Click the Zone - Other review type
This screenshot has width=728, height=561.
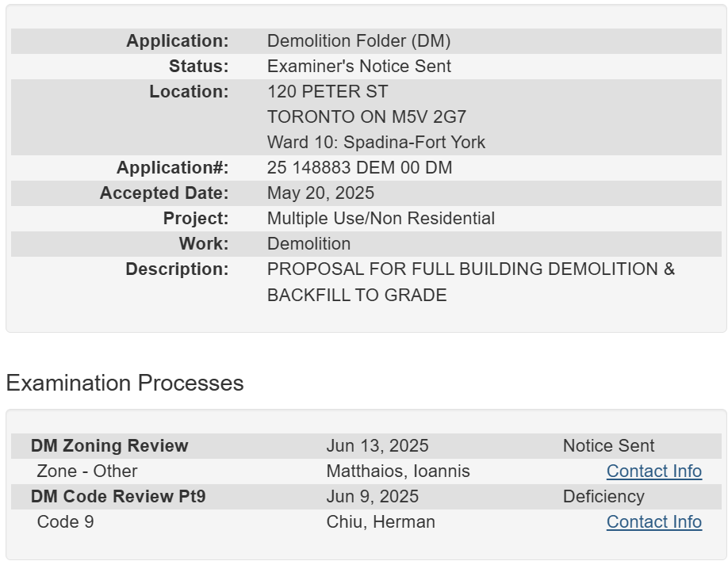click(87, 471)
